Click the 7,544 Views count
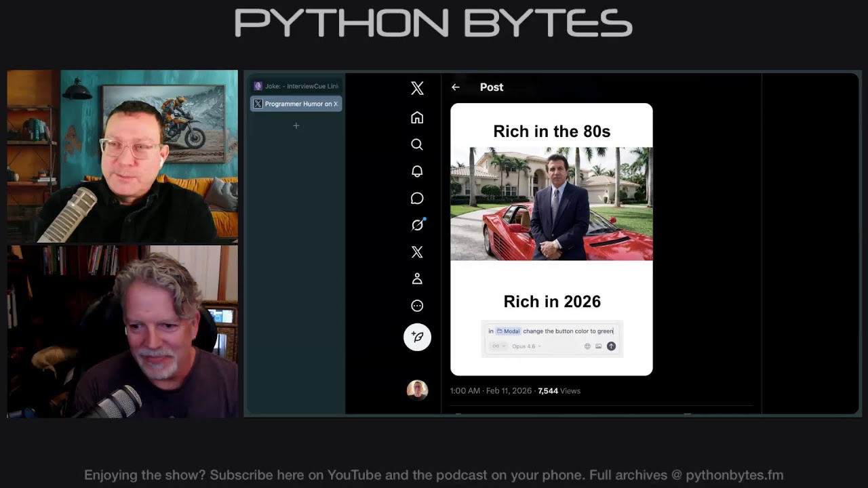868x488 pixels. click(559, 391)
